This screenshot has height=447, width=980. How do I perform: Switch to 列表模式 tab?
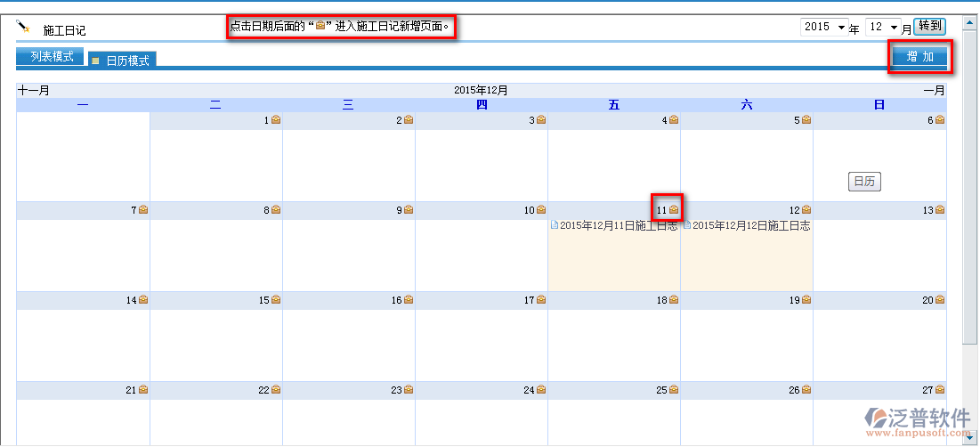pyautogui.click(x=51, y=57)
